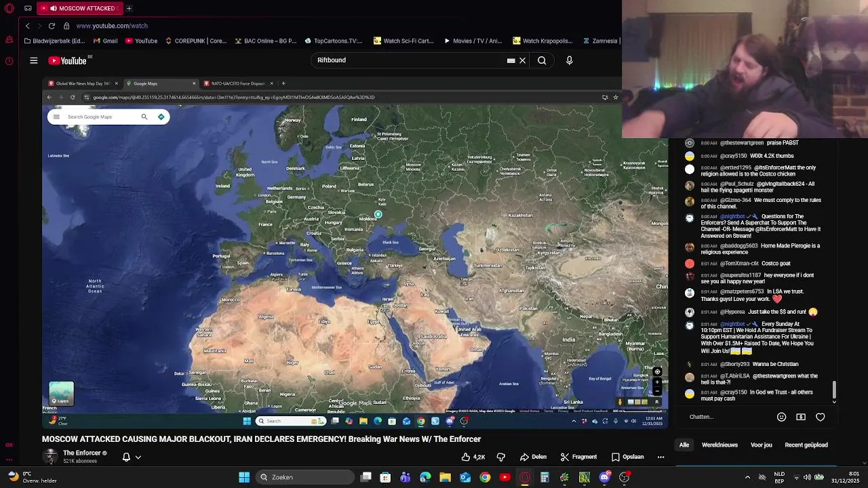Open The Enforcer channel name

coord(82,453)
